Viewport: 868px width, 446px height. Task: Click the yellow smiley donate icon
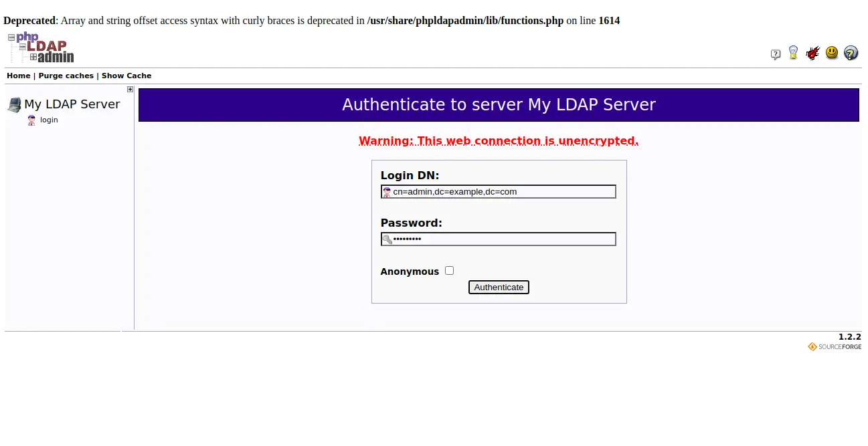click(832, 52)
